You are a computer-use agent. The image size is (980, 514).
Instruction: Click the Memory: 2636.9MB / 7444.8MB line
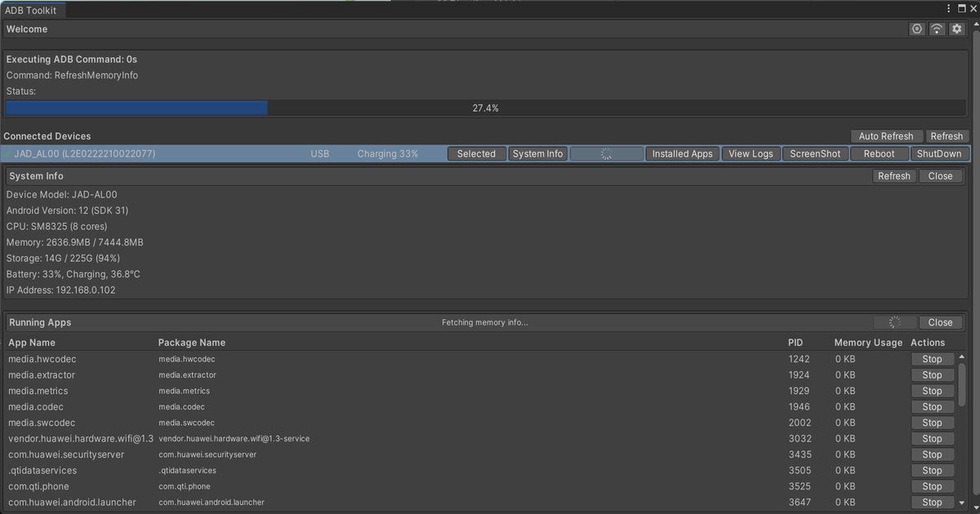pyautogui.click(x=74, y=242)
